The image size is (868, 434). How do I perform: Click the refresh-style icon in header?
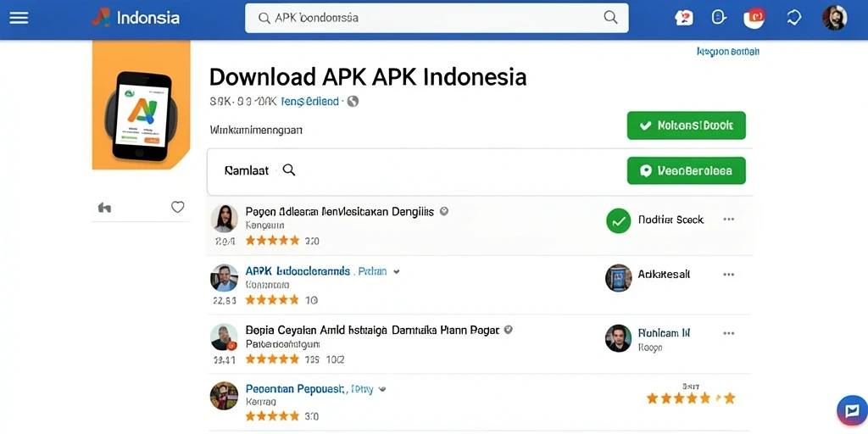click(793, 18)
